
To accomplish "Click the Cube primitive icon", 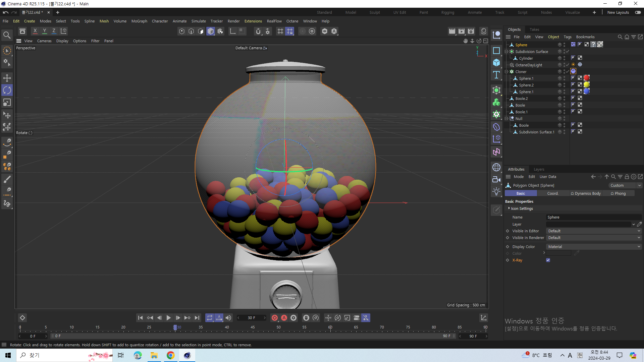I will pos(496,63).
